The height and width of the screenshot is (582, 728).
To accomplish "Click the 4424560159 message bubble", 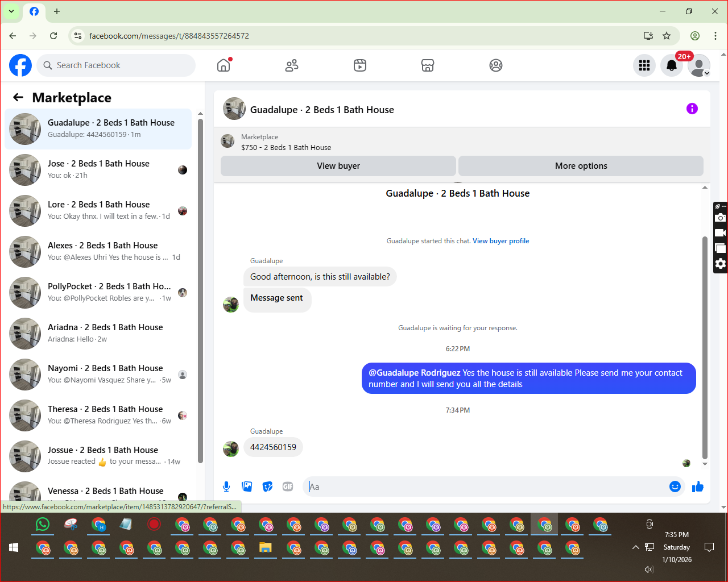I will click(273, 447).
